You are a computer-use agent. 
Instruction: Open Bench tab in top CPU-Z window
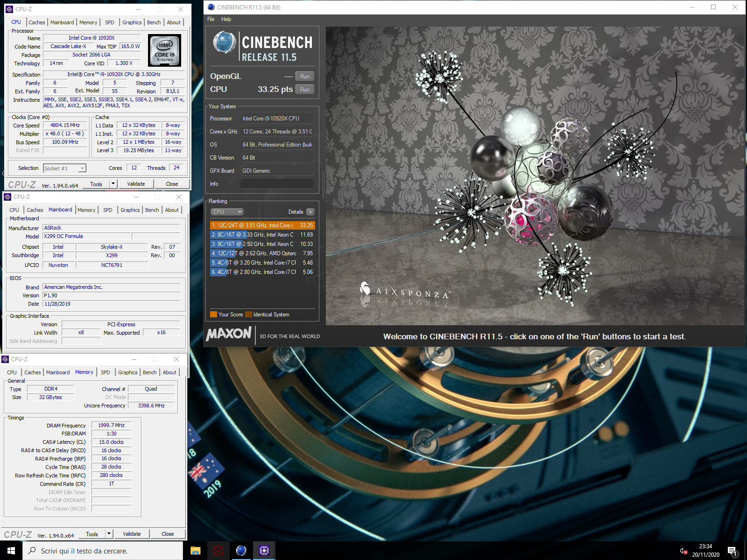pos(154,22)
